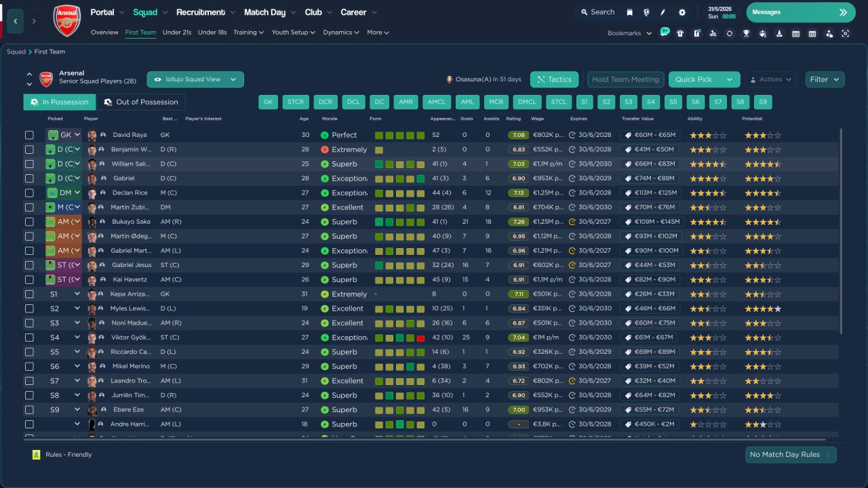Click the back navigation arrow
Viewport: 868px width, 488px height.
point(16,21)
